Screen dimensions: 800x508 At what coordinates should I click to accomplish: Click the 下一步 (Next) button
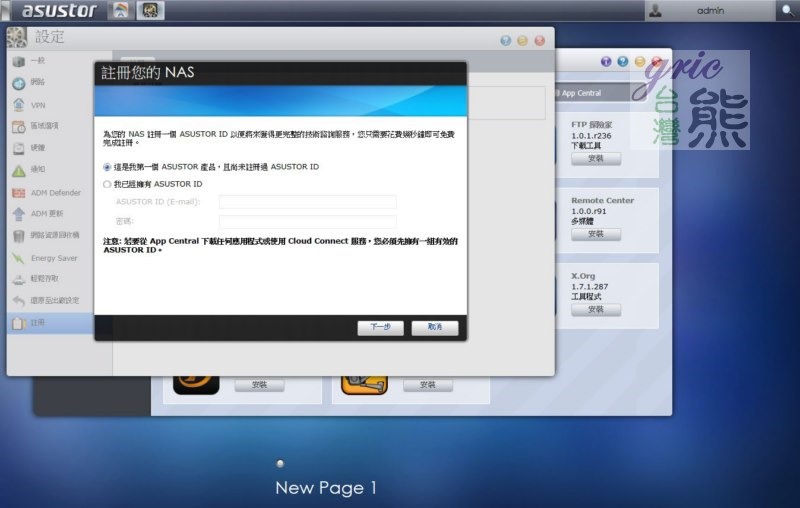[381, 327]
